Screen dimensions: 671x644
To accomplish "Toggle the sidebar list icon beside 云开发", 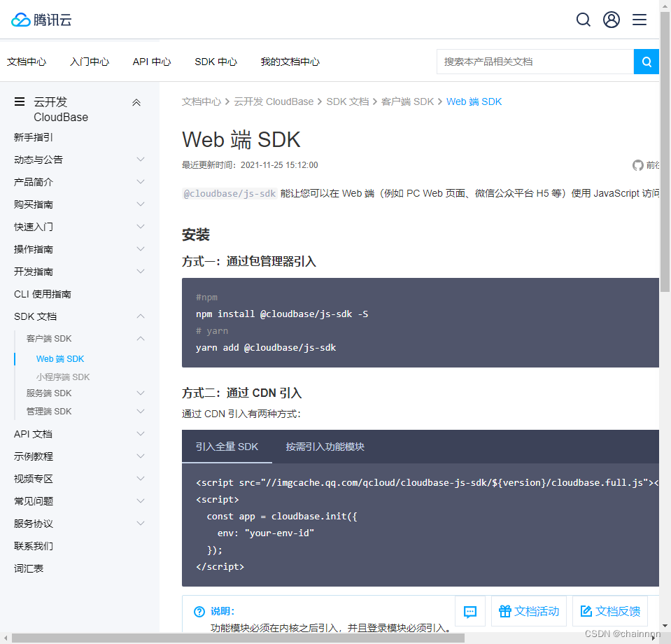I will [x=20, y=101].
